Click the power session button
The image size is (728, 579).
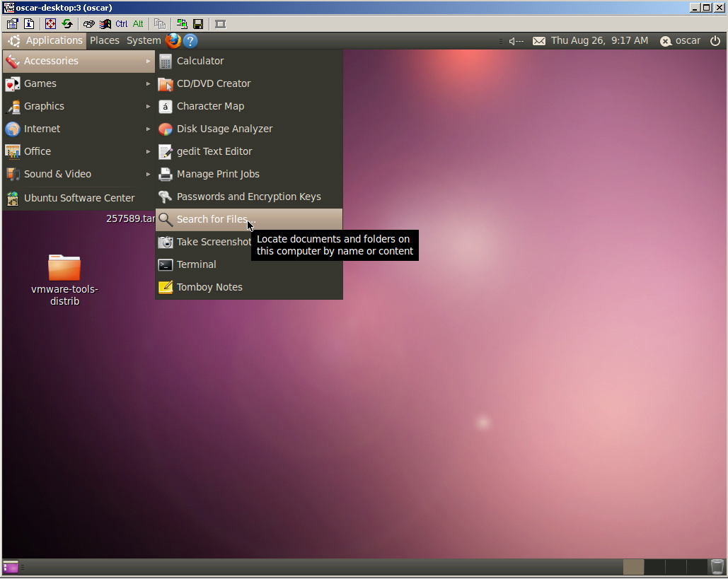pyautogui.click(x=715, y=41)
